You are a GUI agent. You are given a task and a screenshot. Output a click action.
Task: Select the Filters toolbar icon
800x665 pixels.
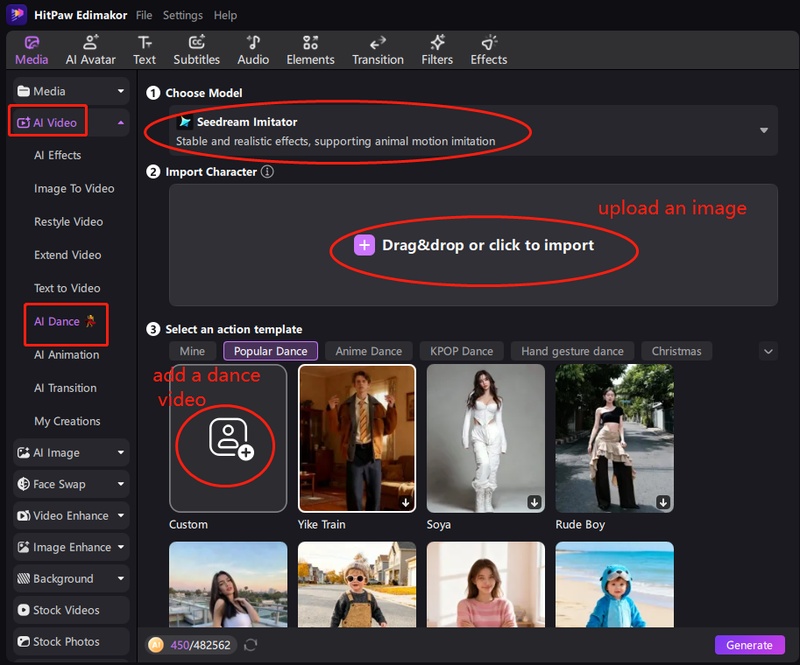click(437, 49)
